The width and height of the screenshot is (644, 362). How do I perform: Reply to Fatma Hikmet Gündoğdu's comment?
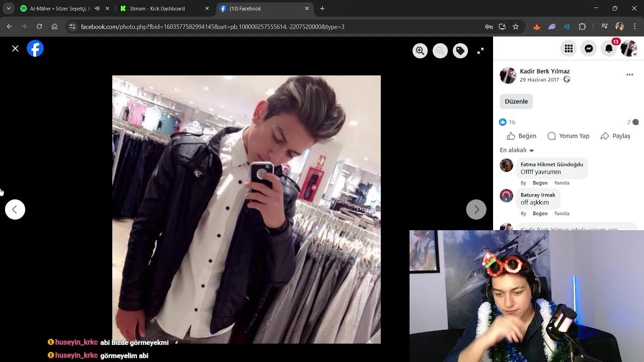(x=561, y=183)
